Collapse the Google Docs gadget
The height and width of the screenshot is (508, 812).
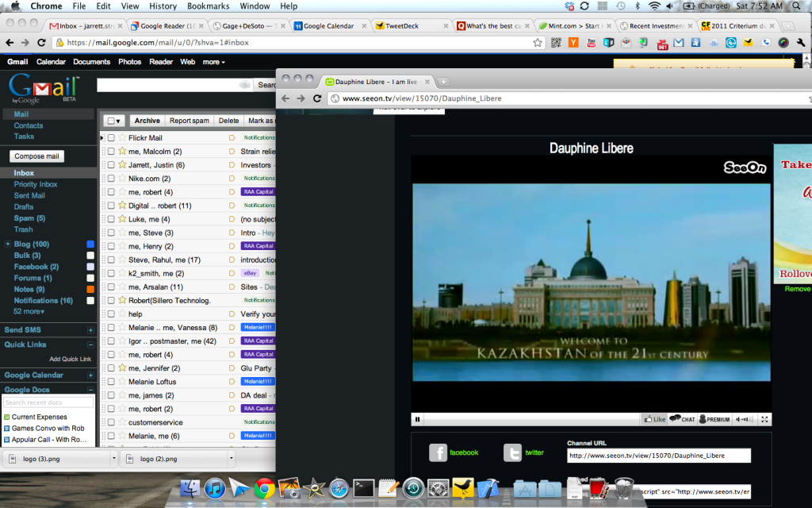point(90,390)
